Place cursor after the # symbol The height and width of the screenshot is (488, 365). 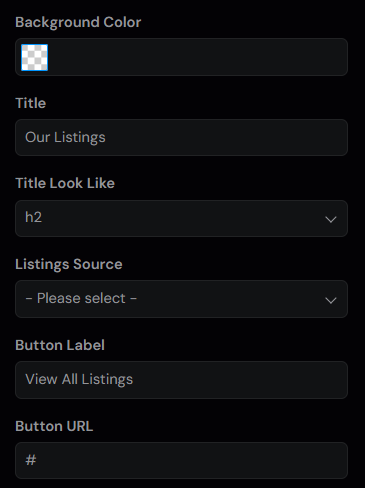click(x=37, y=460)
